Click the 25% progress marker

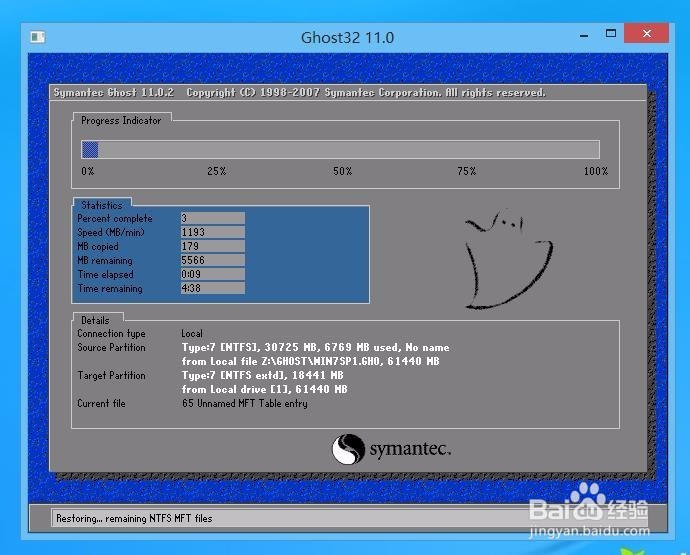[x=217, y=171]
